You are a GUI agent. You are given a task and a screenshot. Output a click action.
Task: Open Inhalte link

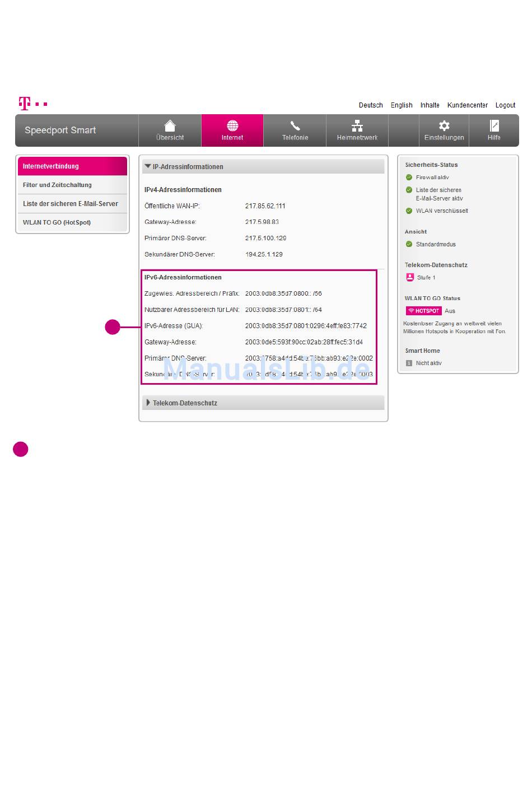(x=430, y=105)
